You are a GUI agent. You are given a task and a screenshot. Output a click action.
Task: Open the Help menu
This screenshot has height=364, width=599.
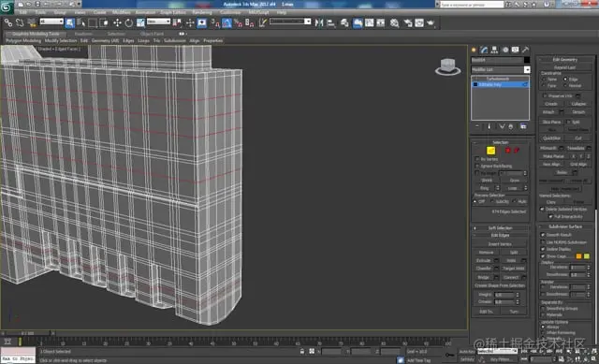[282, 12]
